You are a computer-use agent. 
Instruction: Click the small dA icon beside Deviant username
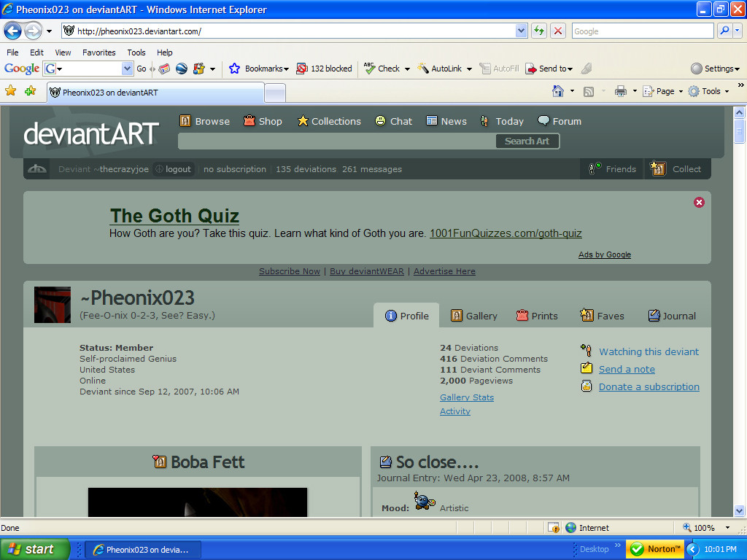37,169
